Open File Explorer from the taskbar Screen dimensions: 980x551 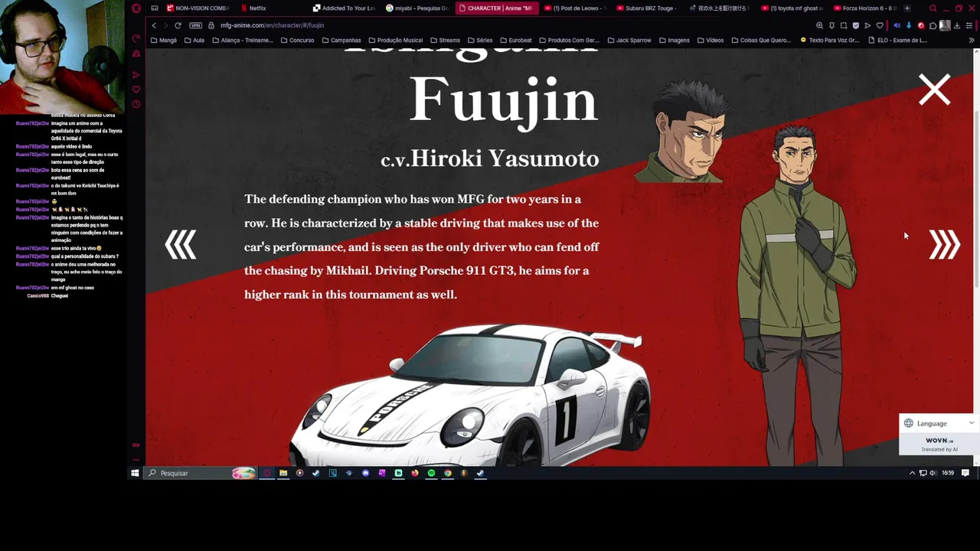[x=283, y=473]
